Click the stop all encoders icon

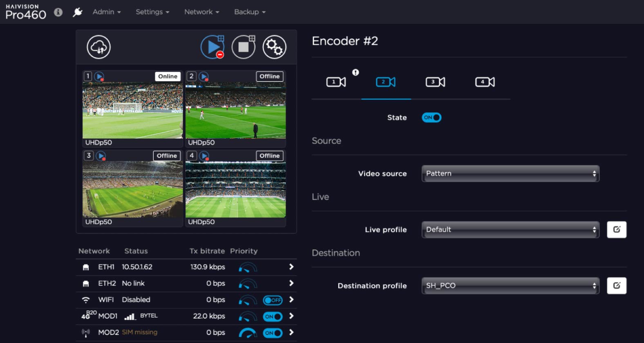[244, 47]
